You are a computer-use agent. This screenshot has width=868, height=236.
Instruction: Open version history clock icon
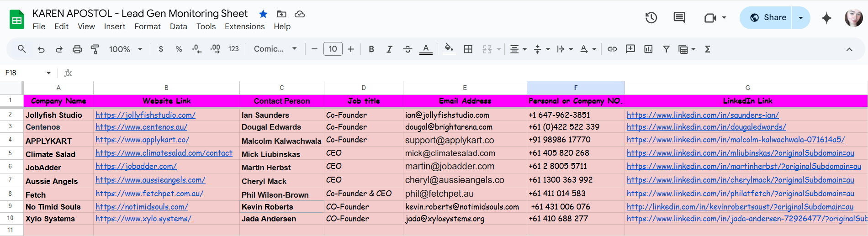coord(651,18)
